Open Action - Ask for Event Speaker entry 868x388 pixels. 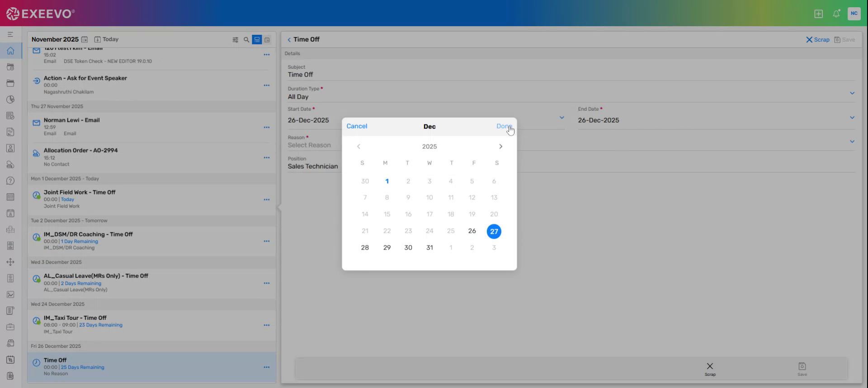(x=151, y=85)
